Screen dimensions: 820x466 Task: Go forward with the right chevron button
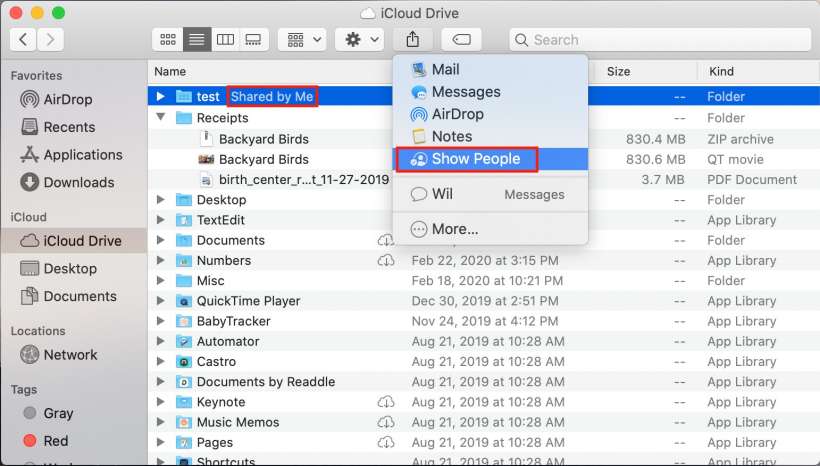click(50, 40)
